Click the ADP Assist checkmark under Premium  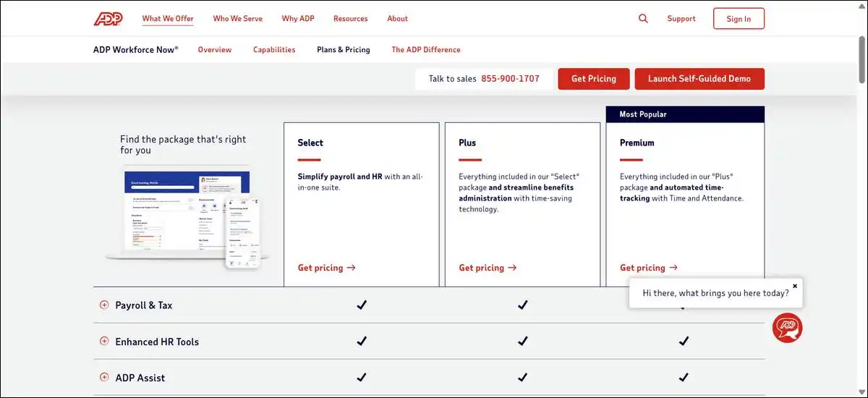click(684, 378)
